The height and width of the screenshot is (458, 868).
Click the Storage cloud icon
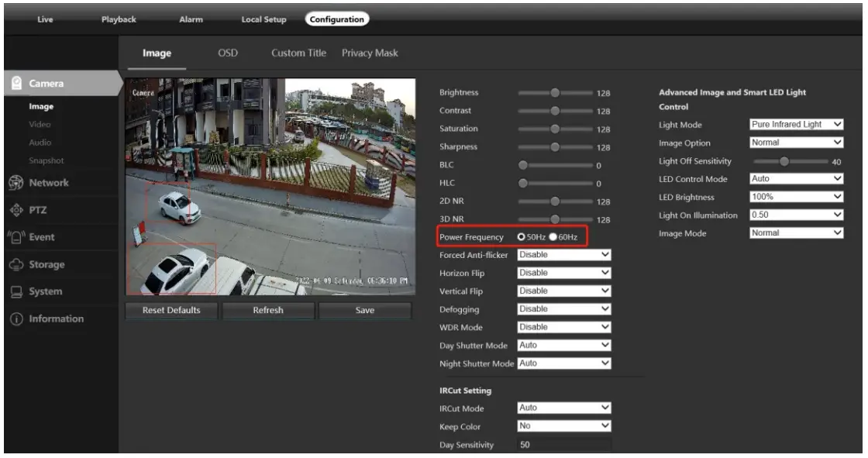[x=15, y=264]
